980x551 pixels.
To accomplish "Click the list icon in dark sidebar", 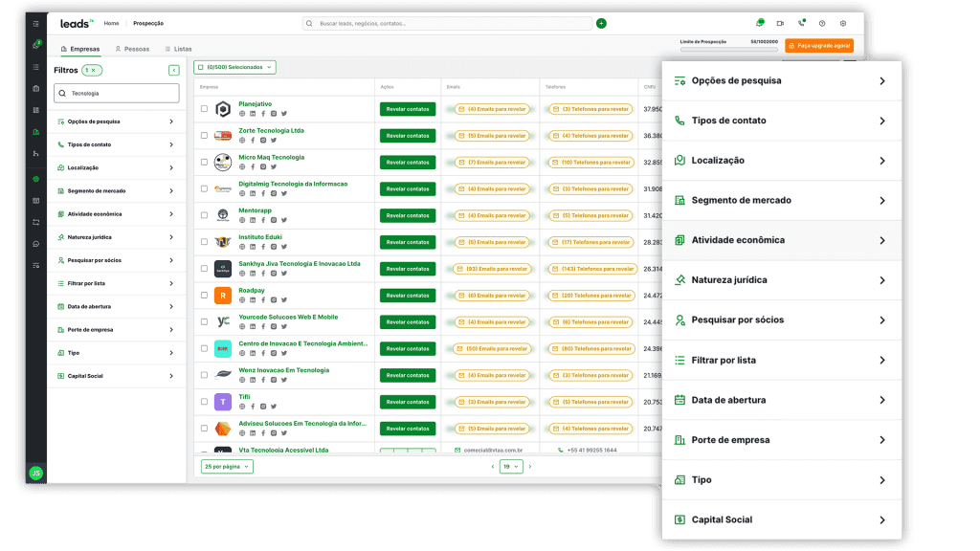I will (35, 67).
